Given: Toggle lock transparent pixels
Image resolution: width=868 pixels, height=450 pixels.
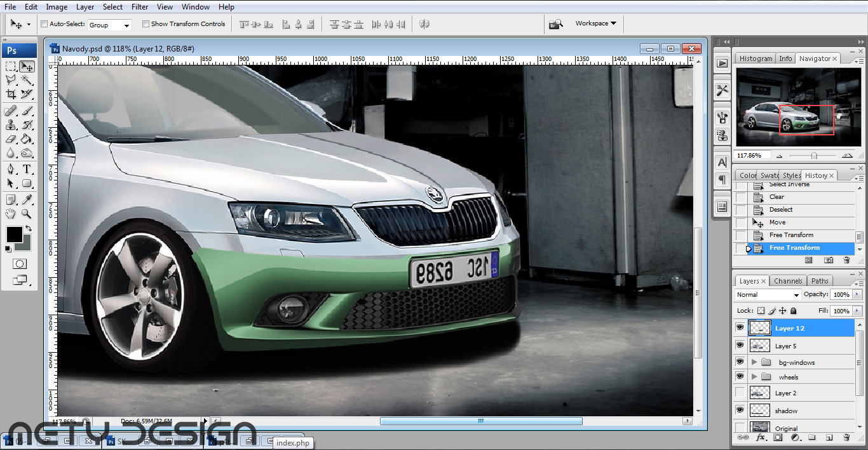Looking at the screenshot, I should pos(761,311).
